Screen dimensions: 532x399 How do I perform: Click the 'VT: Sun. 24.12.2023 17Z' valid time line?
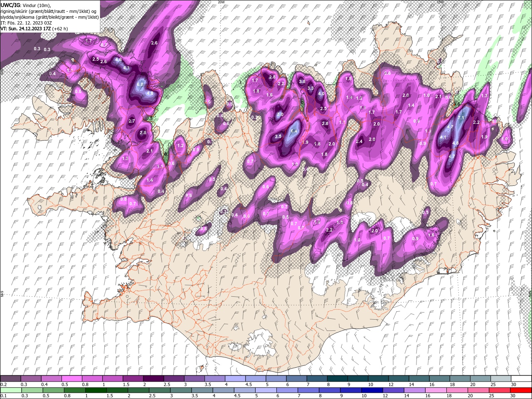(x=26, y=29)
